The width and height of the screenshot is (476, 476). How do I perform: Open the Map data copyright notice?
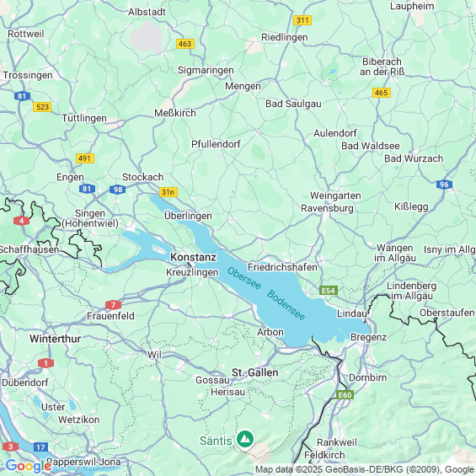click(365, 469)
